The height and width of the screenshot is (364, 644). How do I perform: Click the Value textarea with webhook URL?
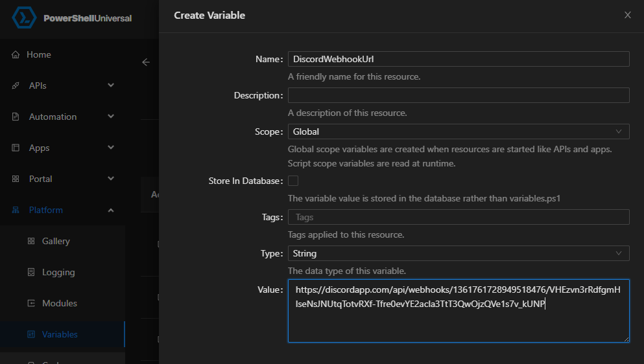(459, 311)
